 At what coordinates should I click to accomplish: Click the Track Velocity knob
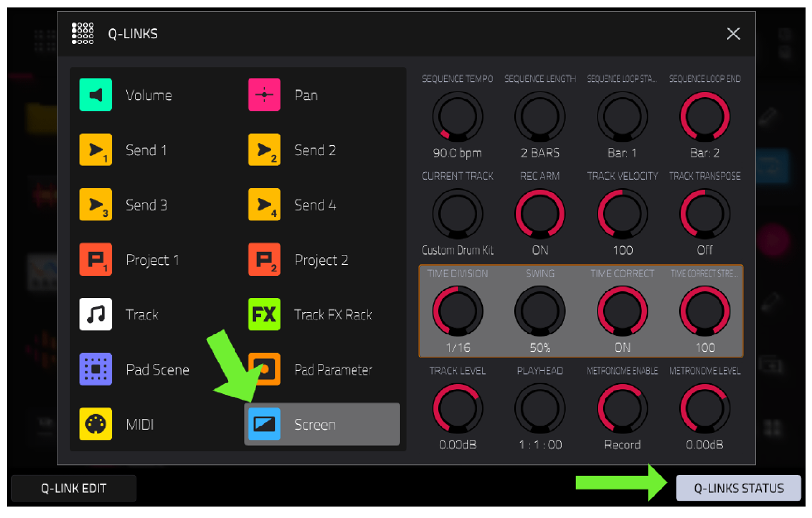click(x=622, y=214)
